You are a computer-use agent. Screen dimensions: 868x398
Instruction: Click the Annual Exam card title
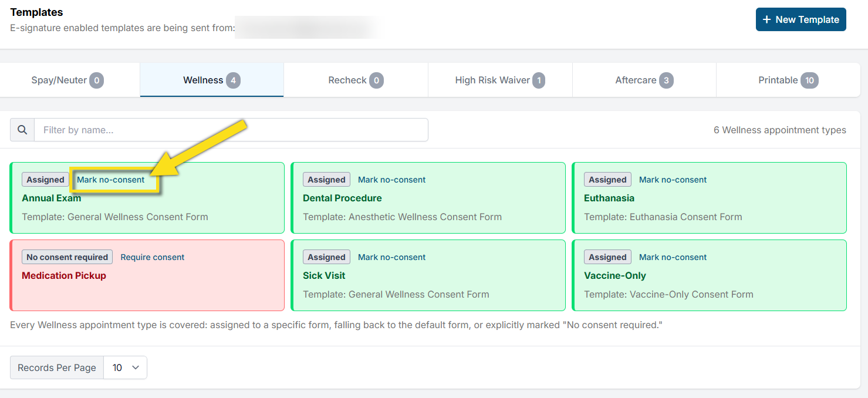(52, 198)
